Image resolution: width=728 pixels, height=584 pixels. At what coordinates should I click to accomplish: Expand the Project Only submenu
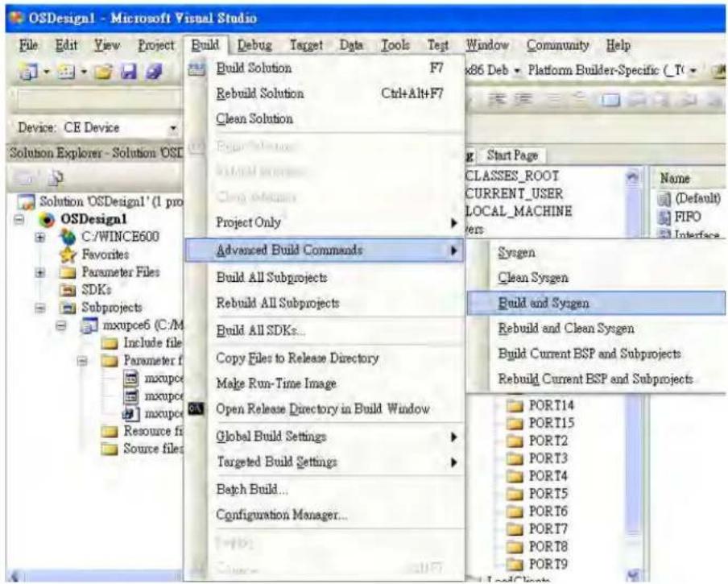[x=325, y=222]
